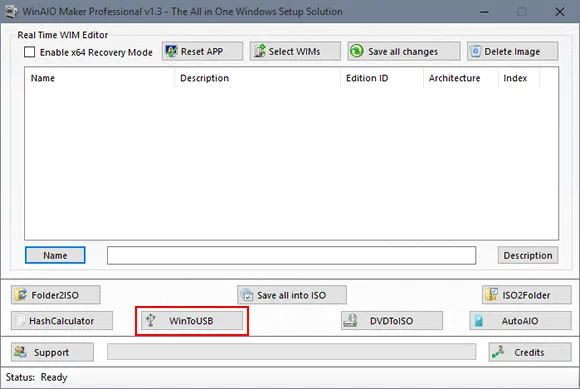Viewport: 580px width, 389px height.
Task: Close the WinAIO Maker window
Action: coord(560,12)
